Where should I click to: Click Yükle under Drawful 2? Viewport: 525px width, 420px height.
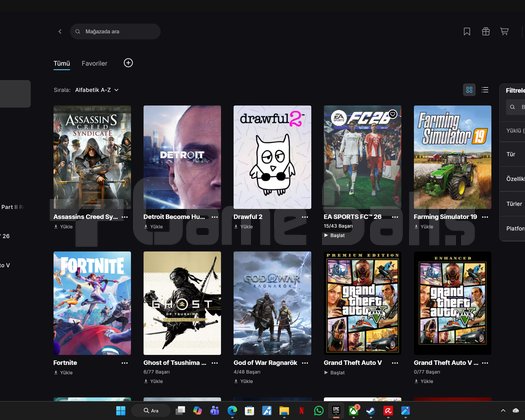pyautogui.click(x=244, y=227)
